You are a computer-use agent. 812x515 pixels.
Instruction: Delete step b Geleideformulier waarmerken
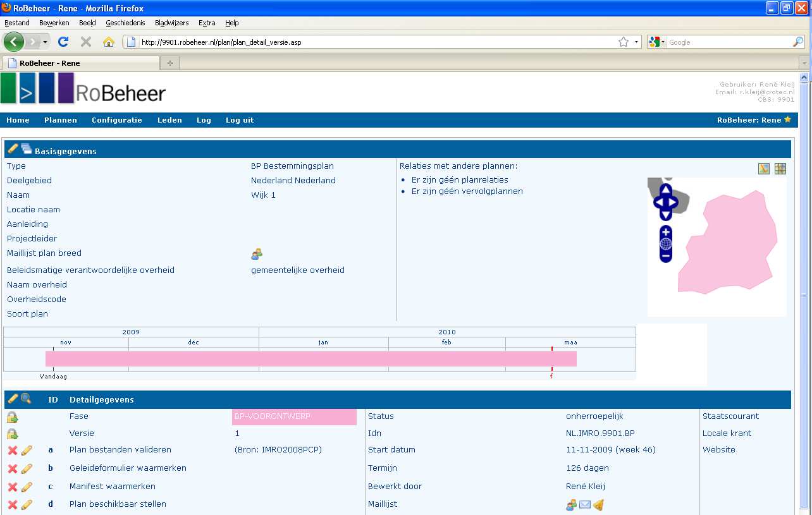click(12, 469)
